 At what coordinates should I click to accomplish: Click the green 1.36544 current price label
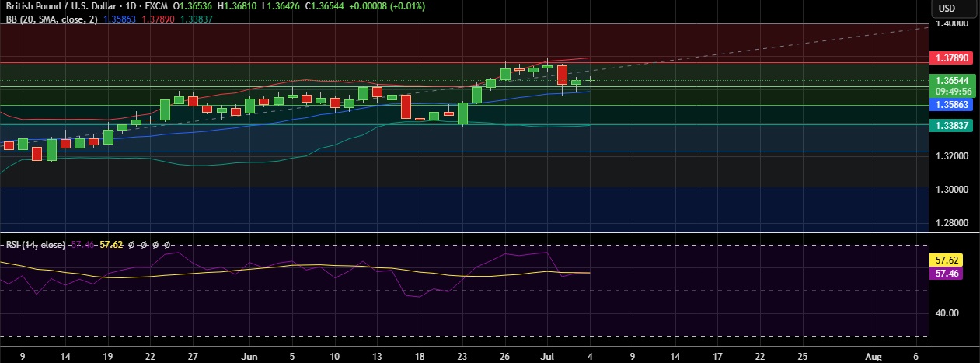[951, 80]
